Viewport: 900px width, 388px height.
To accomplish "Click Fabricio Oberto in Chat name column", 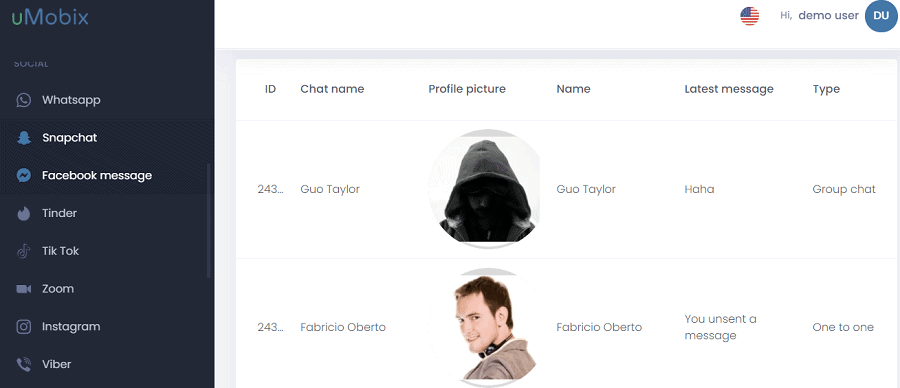I will (x=343, y=327).
